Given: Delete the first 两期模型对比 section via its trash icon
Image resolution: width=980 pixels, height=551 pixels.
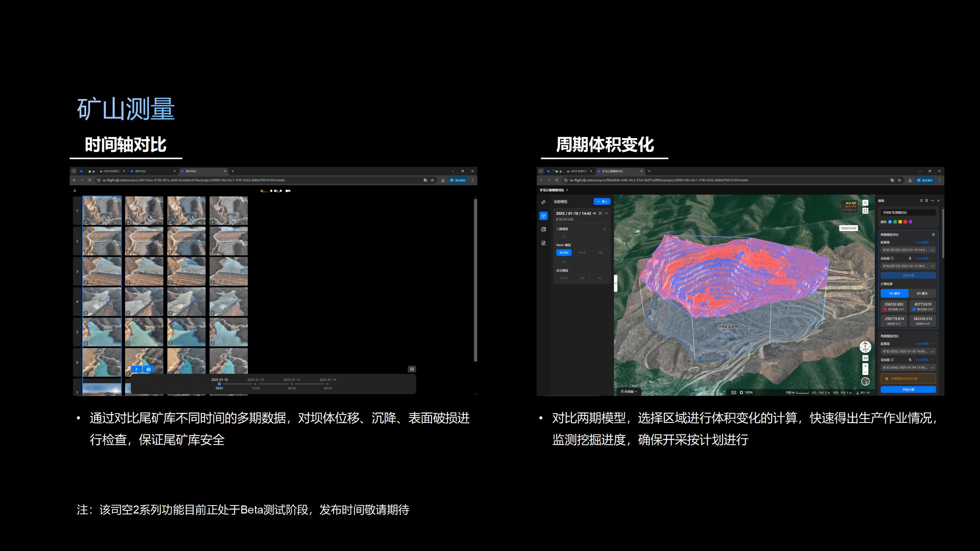Looking at the screenshot, I should point(933,235).
